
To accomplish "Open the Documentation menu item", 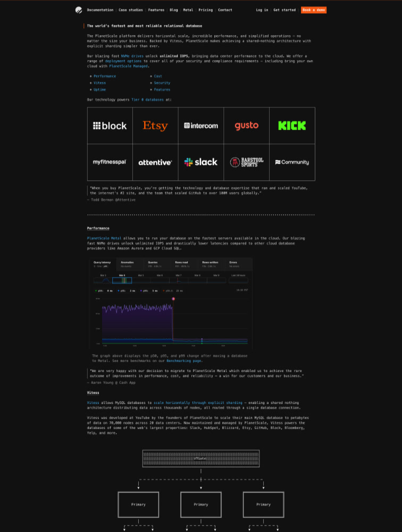I will point(100,10).
